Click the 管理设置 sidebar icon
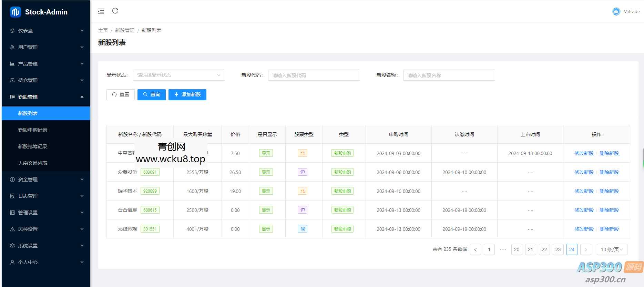 tap(12, 213)
